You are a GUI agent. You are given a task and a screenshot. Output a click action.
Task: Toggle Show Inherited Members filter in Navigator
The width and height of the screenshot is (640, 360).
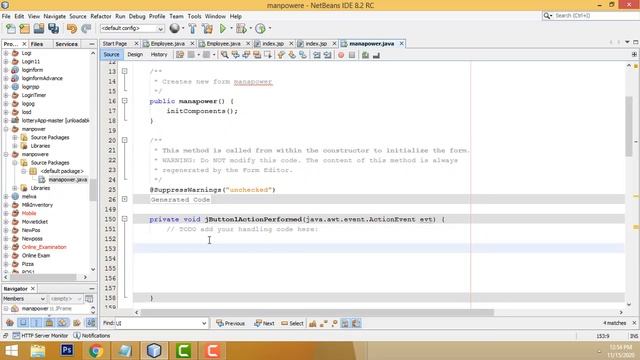click(10, 323)
